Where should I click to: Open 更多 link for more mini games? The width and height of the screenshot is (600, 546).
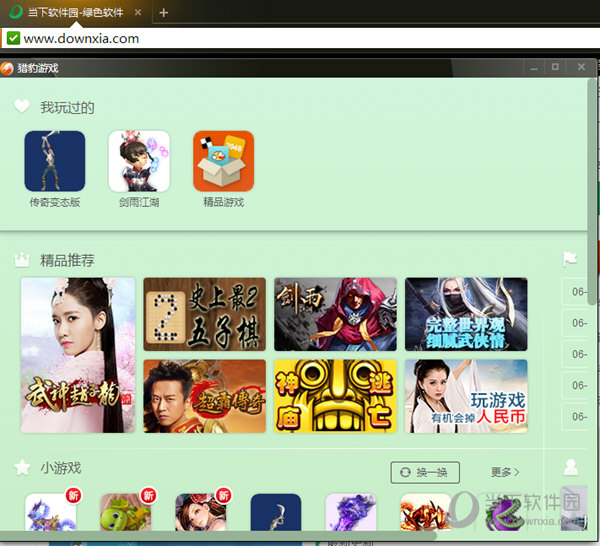point(505,472)
